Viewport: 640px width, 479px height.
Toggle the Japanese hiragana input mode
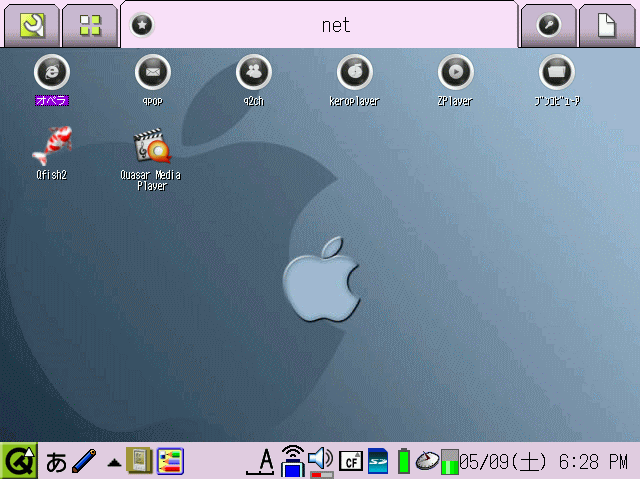click(x=56, y=462)
